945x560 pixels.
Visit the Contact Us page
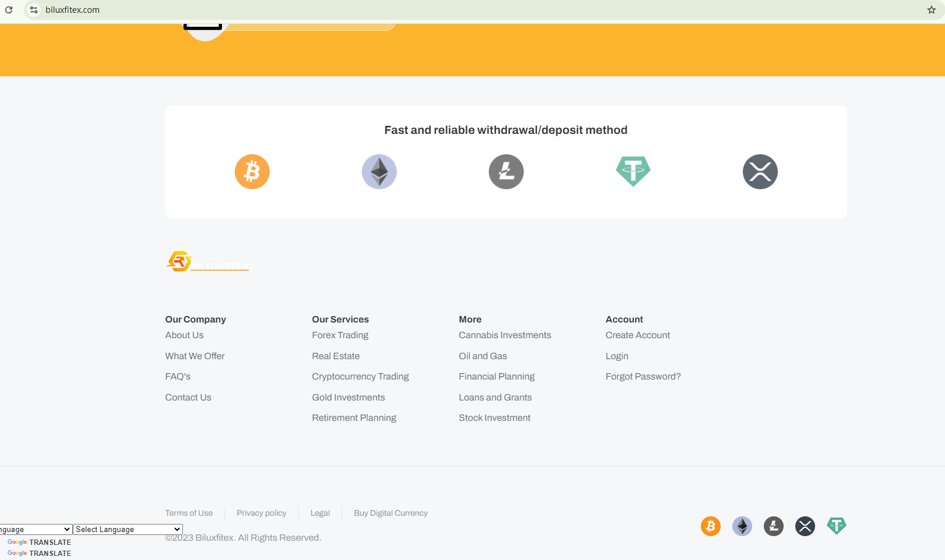pyautogui.click(x=188, y=398)
